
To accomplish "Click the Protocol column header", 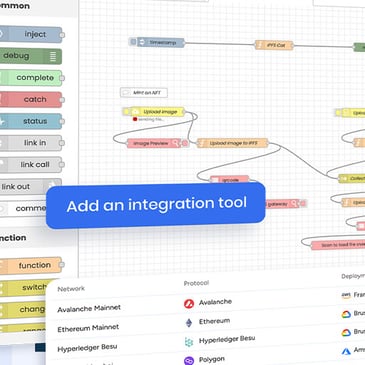I will point(196,283).
